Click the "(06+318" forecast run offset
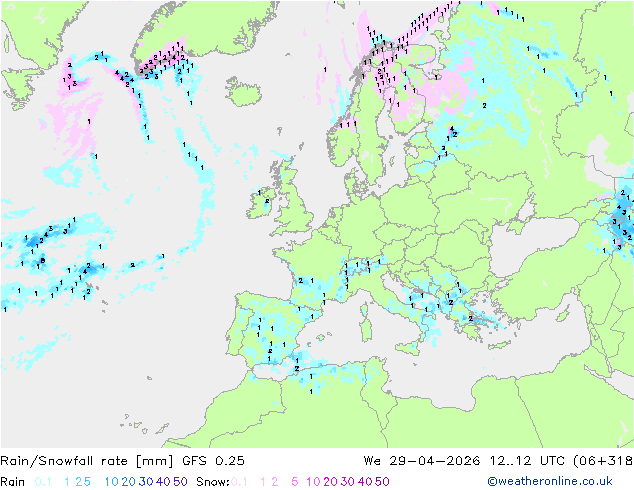This screenshot has width=634, height=490. [x=603, y=461]
